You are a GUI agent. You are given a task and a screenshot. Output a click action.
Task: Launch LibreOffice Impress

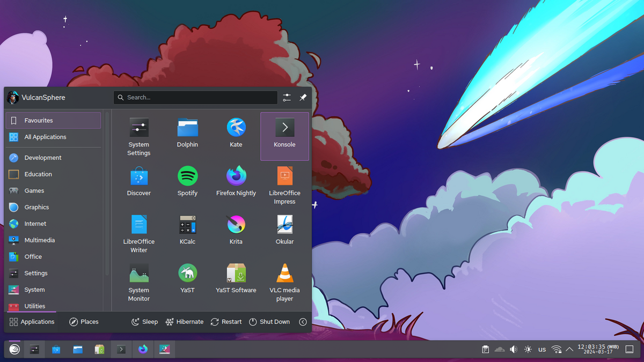(284, 185)
